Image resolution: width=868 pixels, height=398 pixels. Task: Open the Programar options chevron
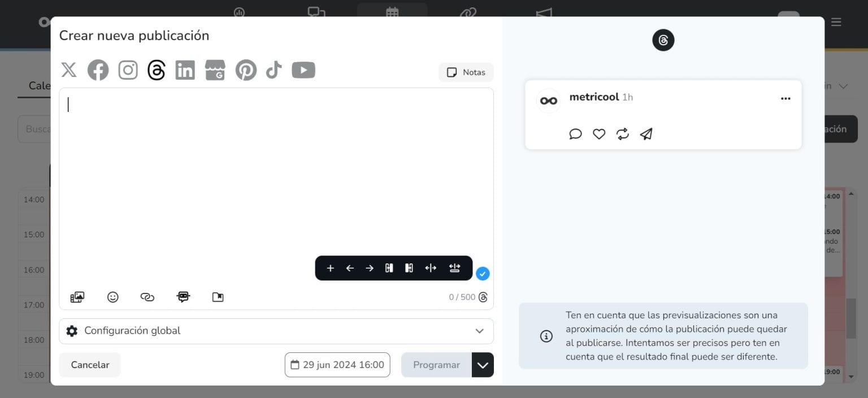(x=483, y=365)
